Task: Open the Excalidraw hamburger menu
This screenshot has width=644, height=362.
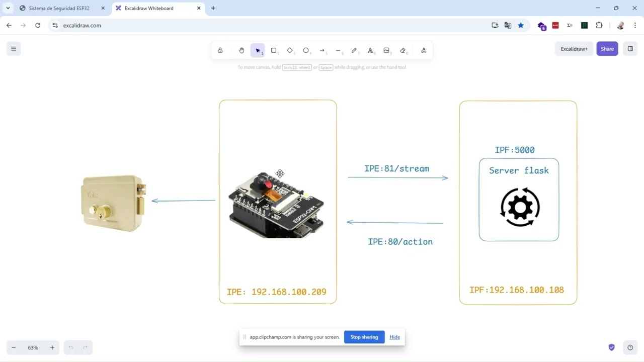Action: tap(14, 49)
